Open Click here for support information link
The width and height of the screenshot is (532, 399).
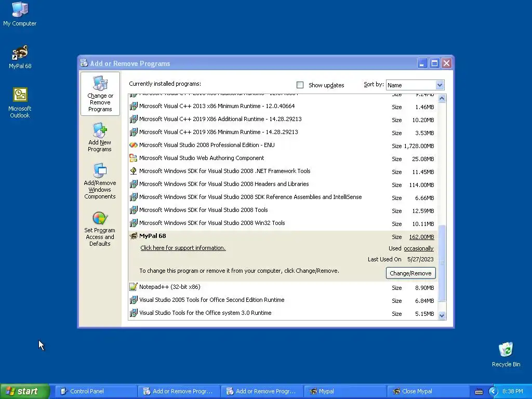(x=183, y=248)
